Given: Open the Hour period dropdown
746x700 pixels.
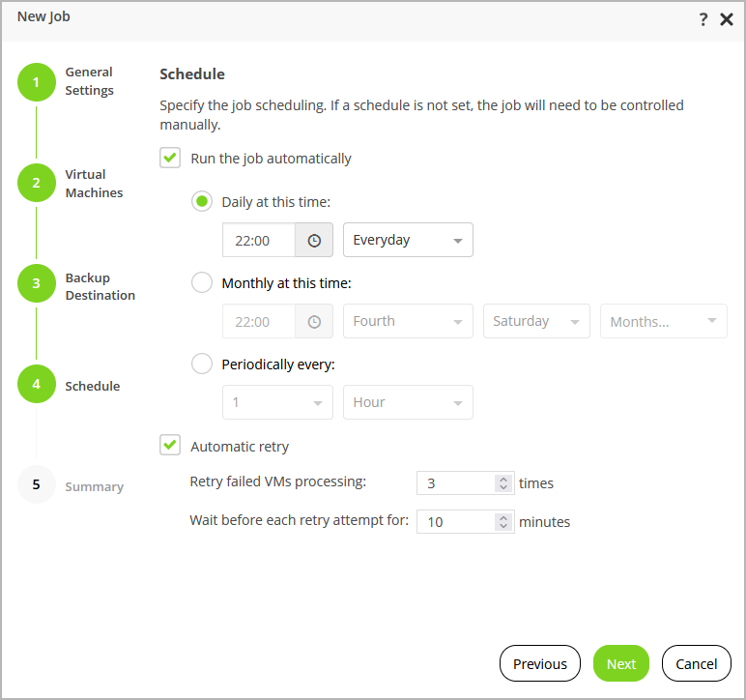Looking at the screenshot, I should [x=408, y=403].
